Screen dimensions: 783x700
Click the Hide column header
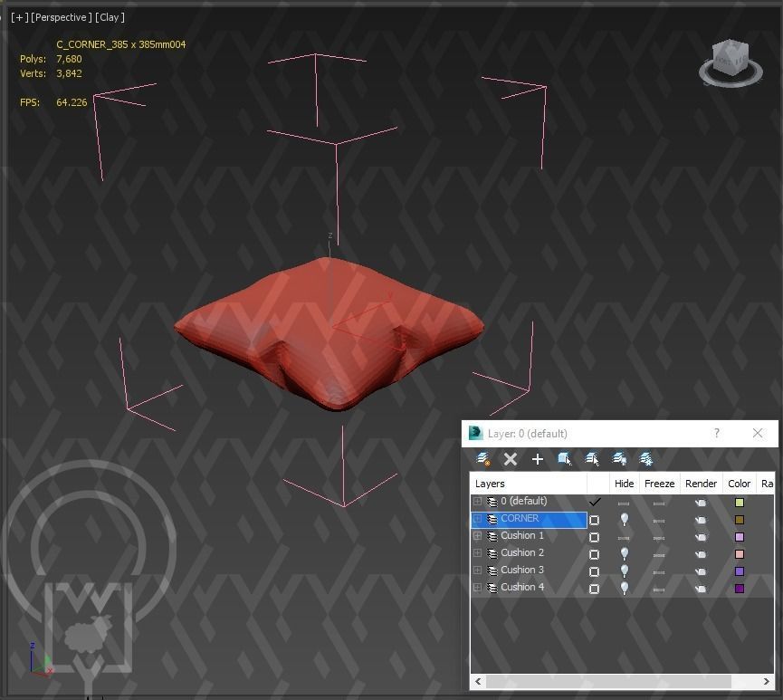(624, 484)
